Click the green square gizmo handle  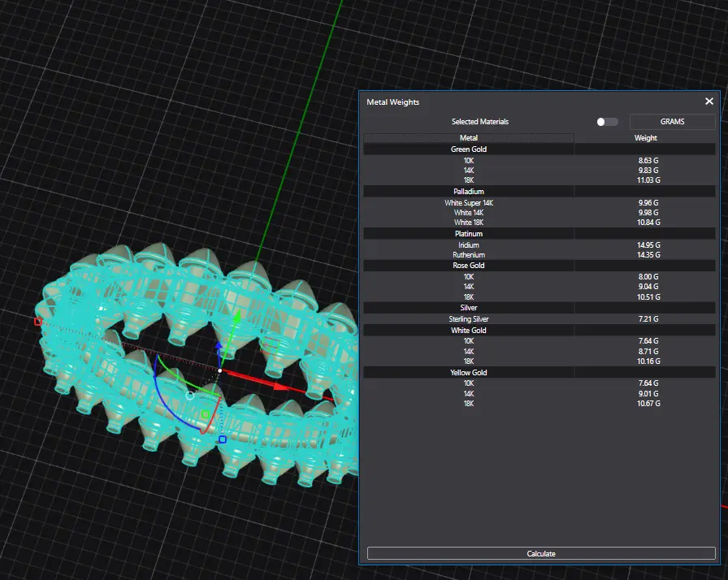205,414
